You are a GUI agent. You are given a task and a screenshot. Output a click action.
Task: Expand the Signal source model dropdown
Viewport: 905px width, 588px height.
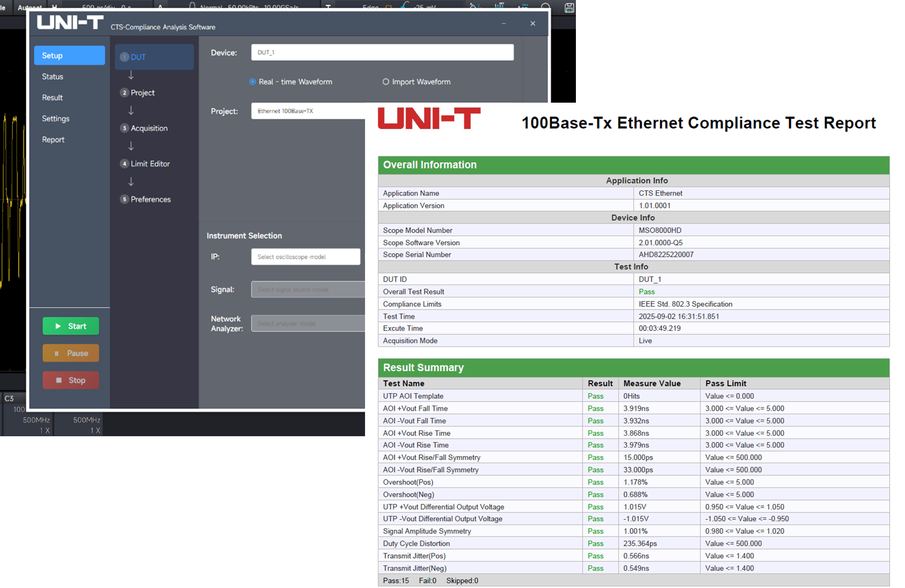pos(308,290)
